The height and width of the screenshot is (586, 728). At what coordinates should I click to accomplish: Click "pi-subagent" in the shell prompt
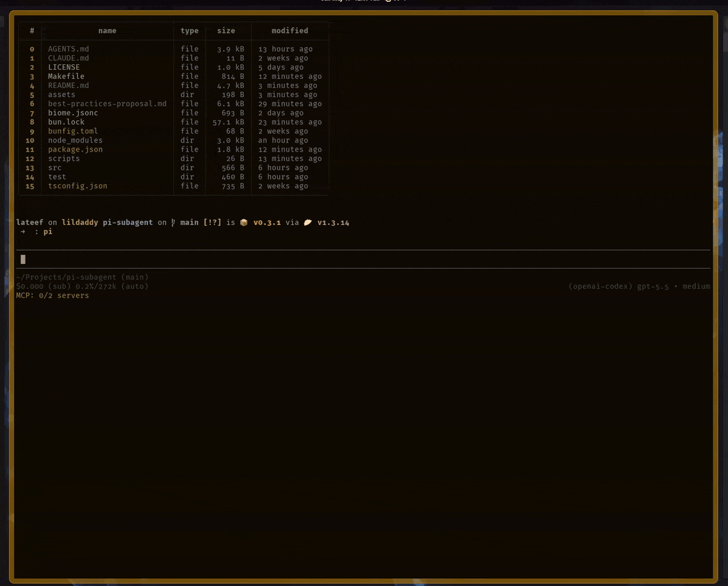pyautogui.click(x=128, y=223)
